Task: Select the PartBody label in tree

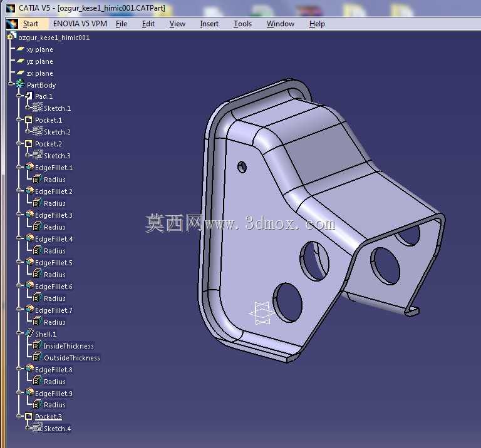Action: tap(41, 85)
